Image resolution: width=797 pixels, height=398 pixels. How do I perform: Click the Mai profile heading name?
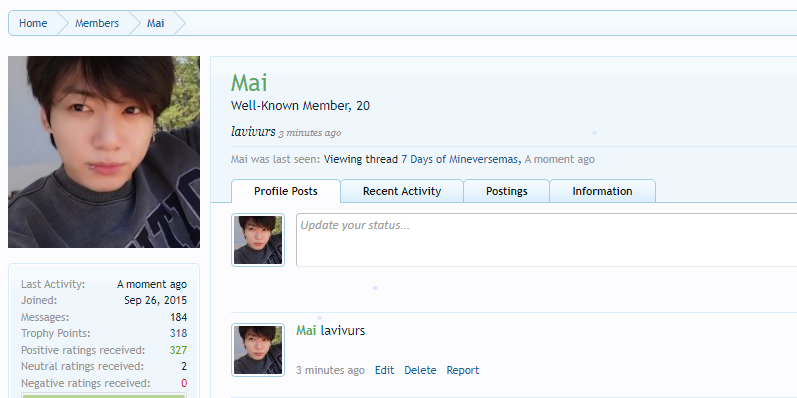click(249, 83)
